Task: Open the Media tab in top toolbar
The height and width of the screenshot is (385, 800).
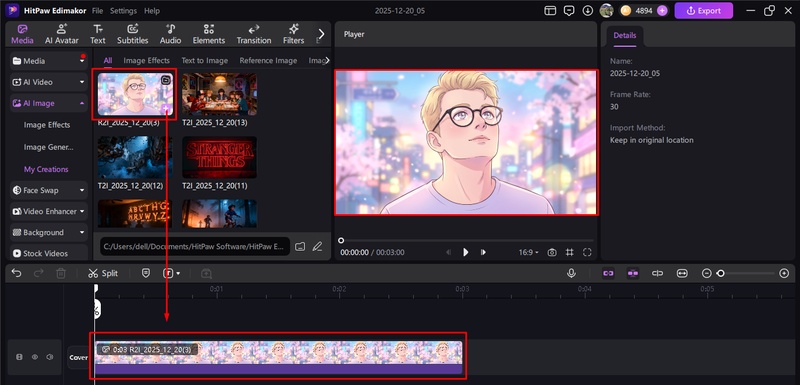Action: (x=22, y=34)
